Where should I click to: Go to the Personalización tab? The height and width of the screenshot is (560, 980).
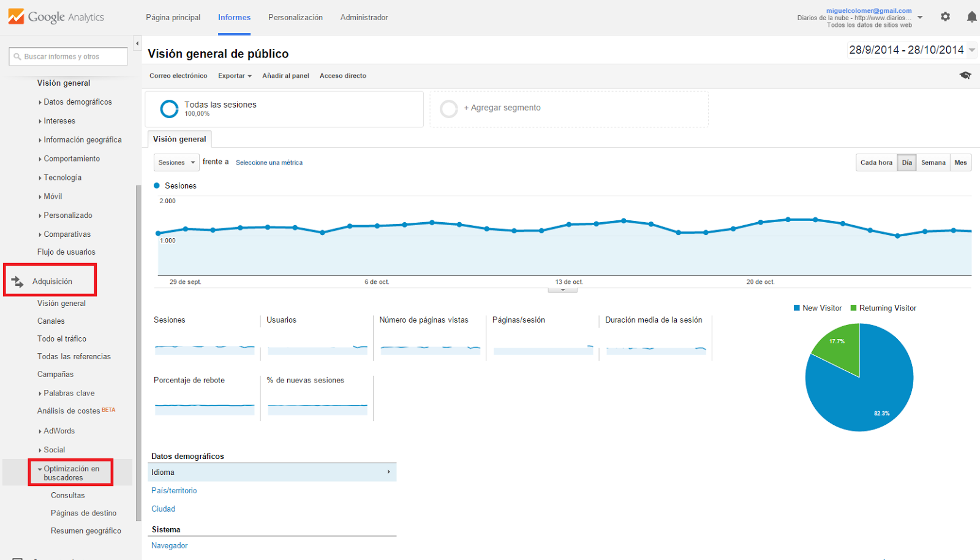[295, 17]
